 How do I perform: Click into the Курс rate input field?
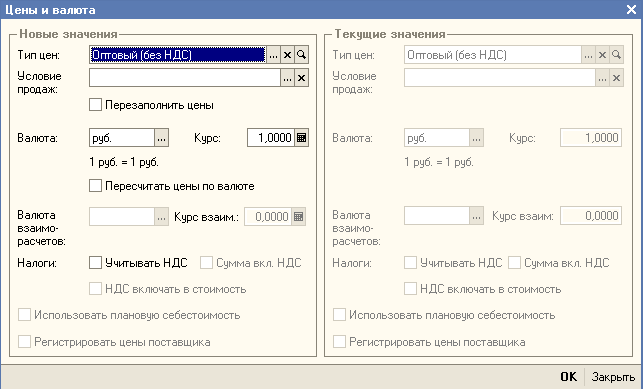click(271, 138)
